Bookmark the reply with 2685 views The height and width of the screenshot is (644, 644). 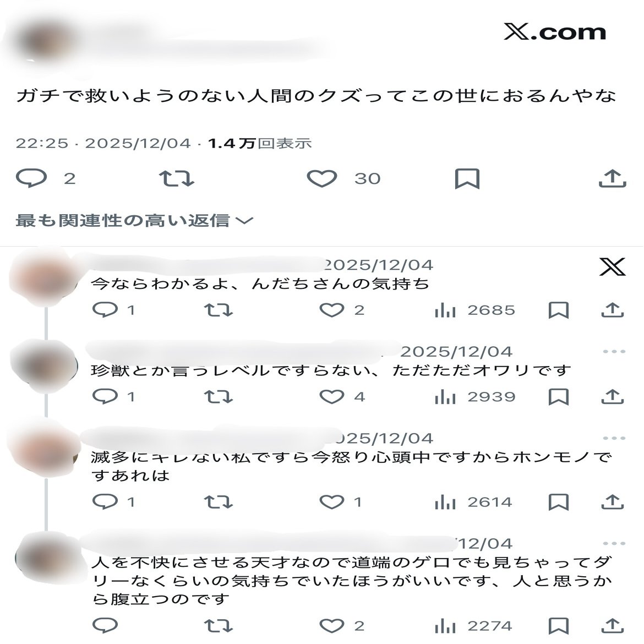[559, 310]
